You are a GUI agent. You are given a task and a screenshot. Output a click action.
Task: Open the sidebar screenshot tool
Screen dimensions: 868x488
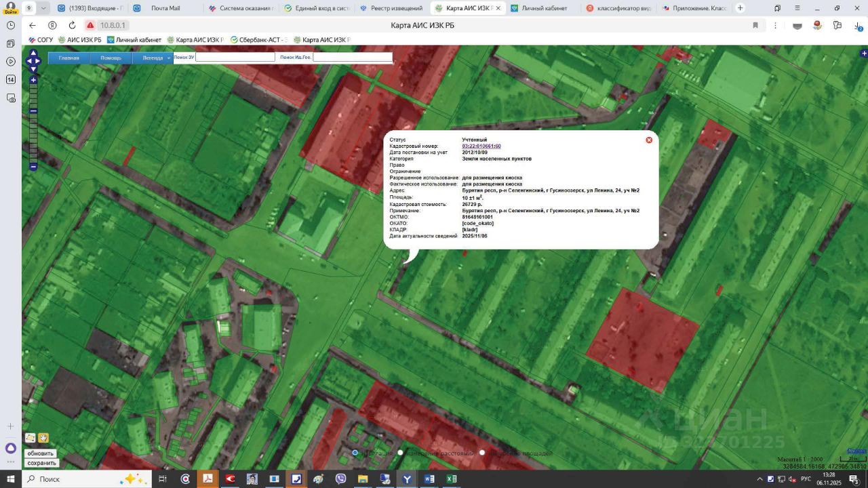tap(10, 98)
